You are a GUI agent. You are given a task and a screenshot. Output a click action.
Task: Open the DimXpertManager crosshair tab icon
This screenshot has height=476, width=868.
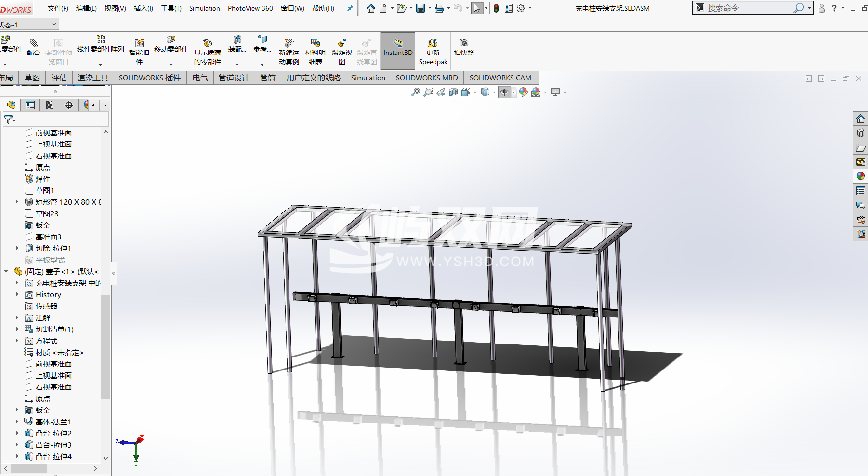coord(69,105)
